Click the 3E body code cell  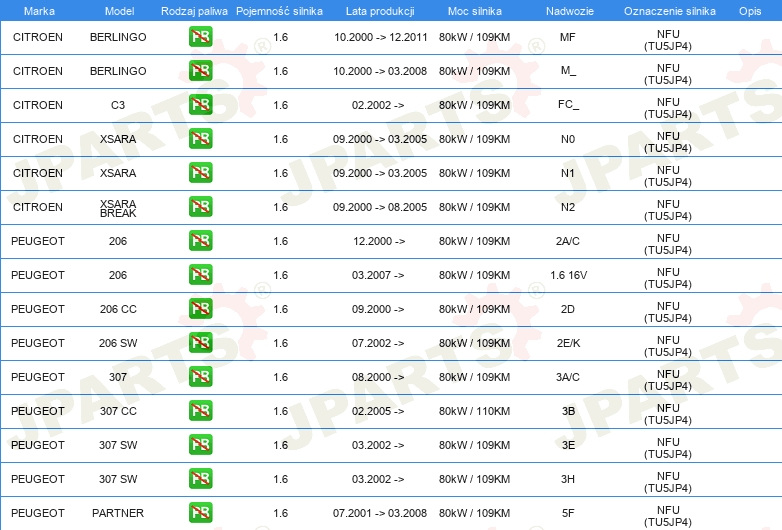click(568, 445)
